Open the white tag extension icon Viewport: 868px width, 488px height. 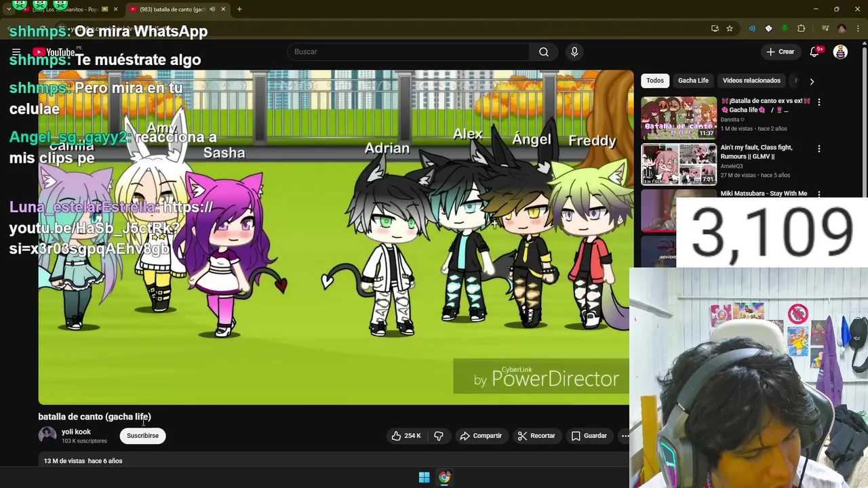click(768, 28)
